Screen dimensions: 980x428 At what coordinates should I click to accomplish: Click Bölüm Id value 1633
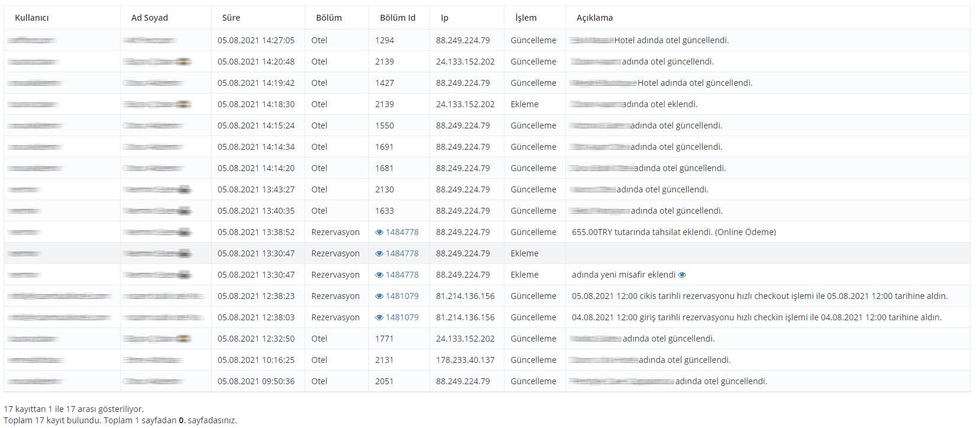tap(384, 211)
